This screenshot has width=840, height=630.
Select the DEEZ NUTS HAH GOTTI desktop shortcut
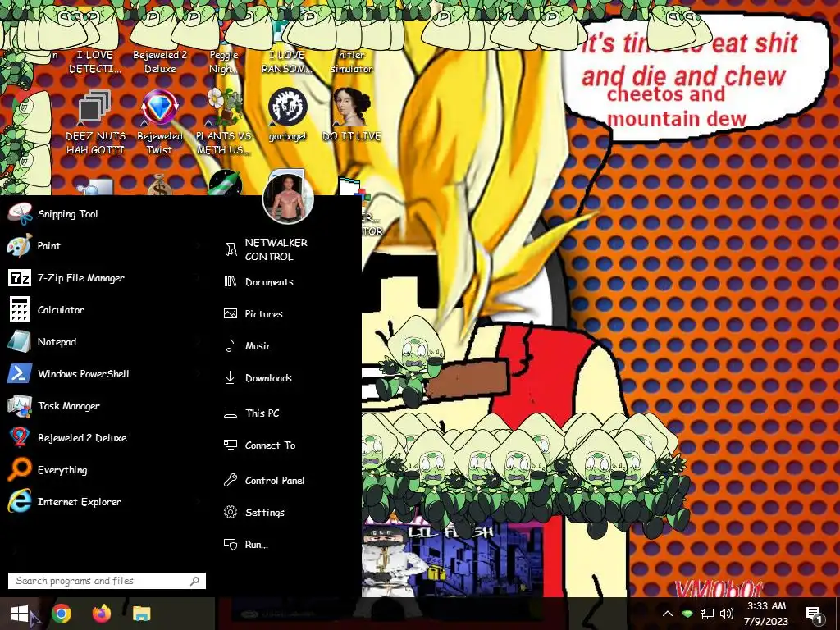pos(95,122)
